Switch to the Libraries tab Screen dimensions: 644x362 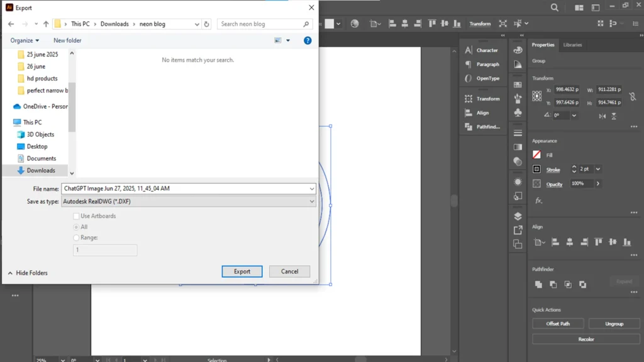[x=572, y=45]
